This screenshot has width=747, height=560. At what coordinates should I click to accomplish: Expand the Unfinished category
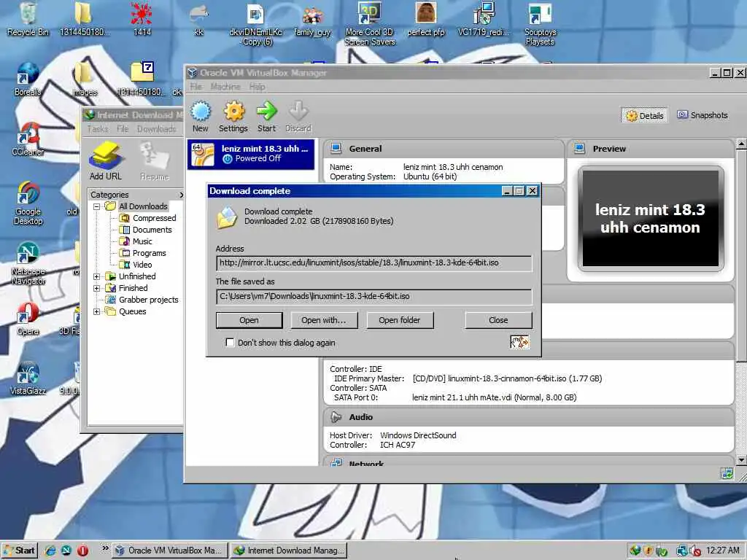click(97, 276)
